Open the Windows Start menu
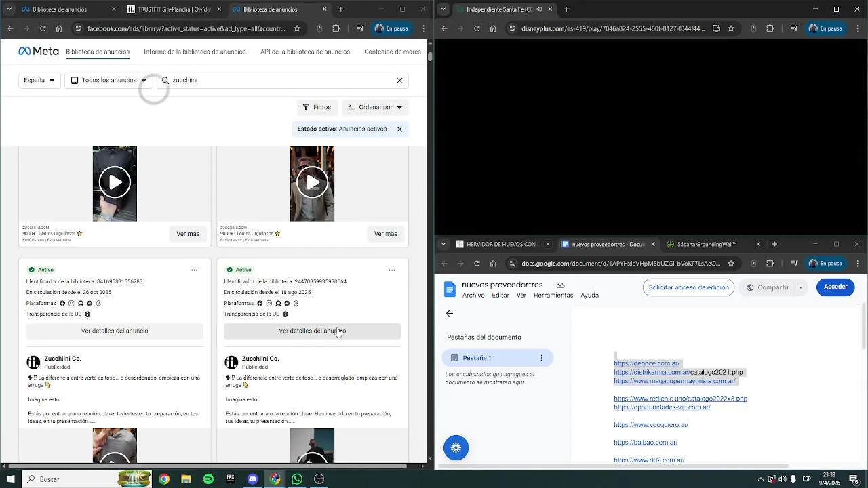This screenshot has height=488, width=868. (10, 479)
